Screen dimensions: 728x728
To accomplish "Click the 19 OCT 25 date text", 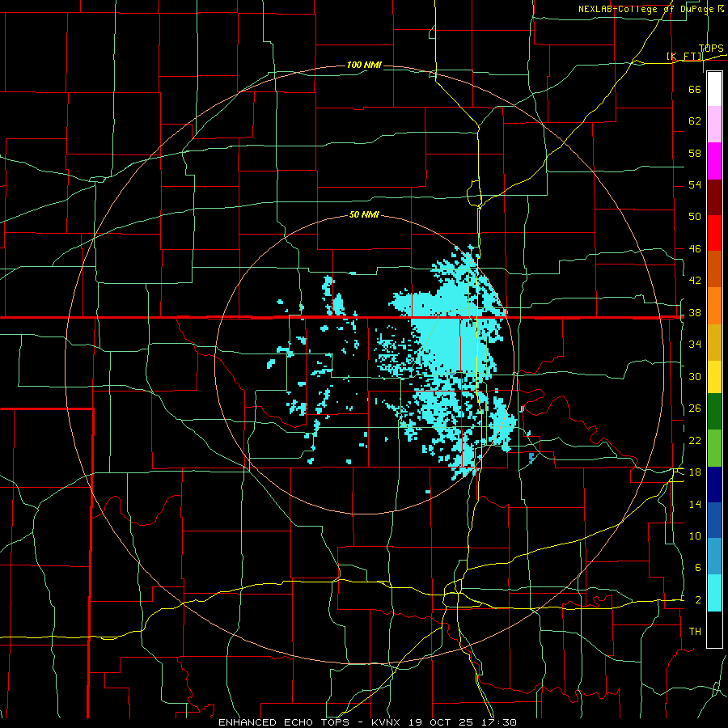I will (x=441, y=722).
